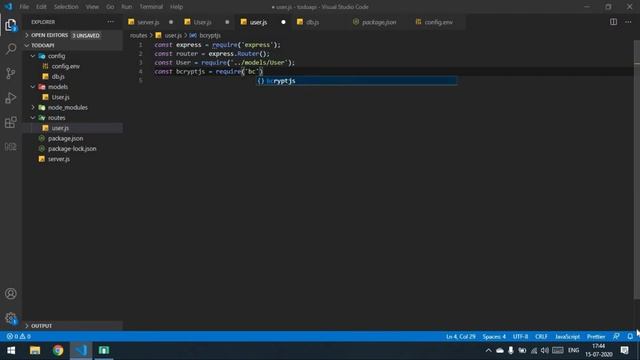Show hidden system tray icons
The image size is (640, 360).
pyautogui.click(x=488, y=351)
